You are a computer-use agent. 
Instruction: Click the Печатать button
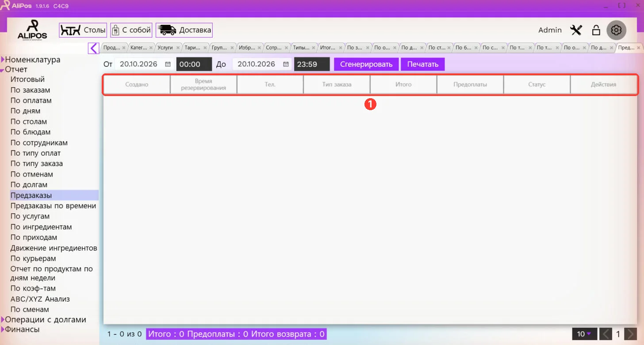pyautogui.click(x=423, y=64)
